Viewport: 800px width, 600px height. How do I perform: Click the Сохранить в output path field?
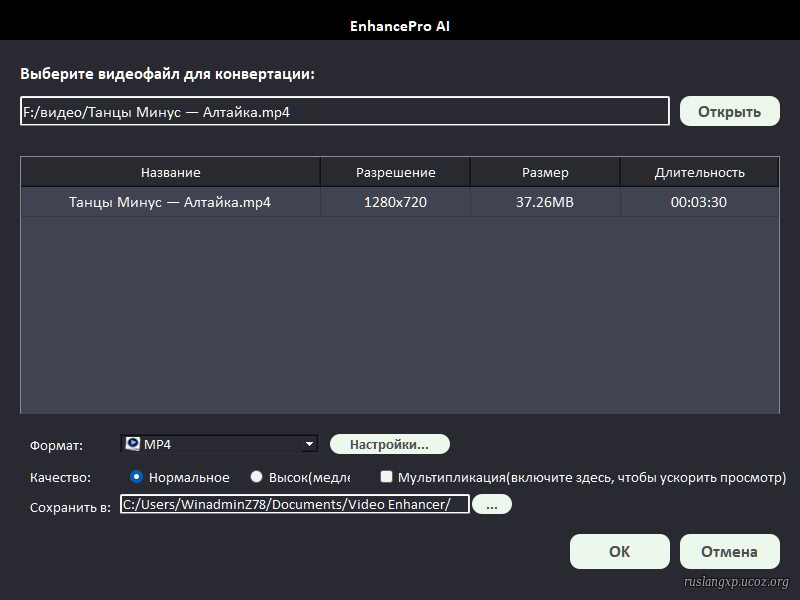[294, 505]
